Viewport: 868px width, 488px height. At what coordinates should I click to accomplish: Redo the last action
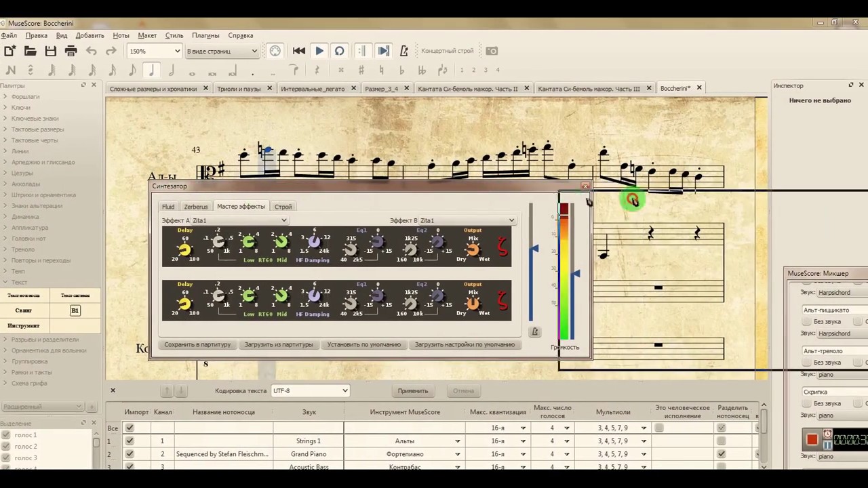[x=111, y=51]
